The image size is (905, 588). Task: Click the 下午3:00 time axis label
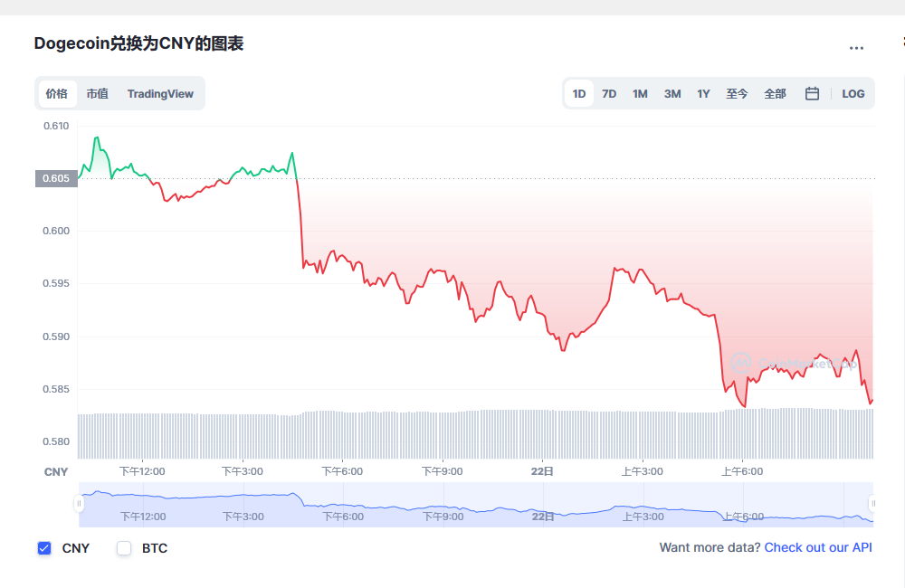pyautogui.click(x=243, y=471)
